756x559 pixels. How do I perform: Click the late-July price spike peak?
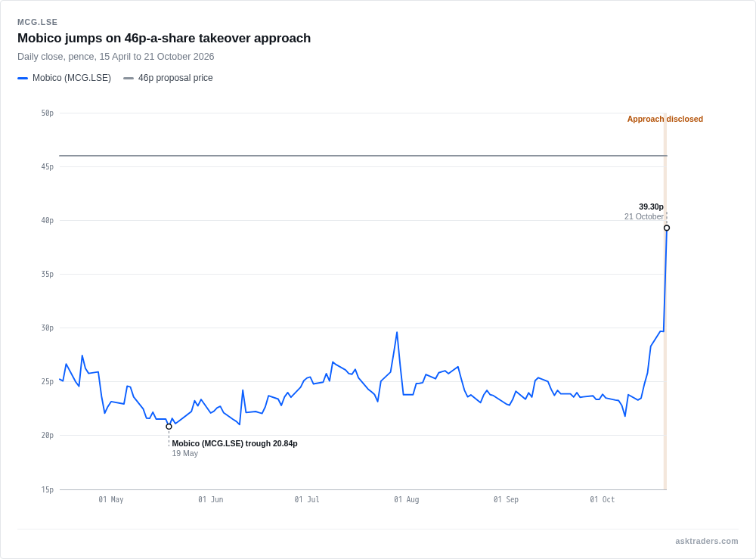pyautogui.click(x=397, y=332)
